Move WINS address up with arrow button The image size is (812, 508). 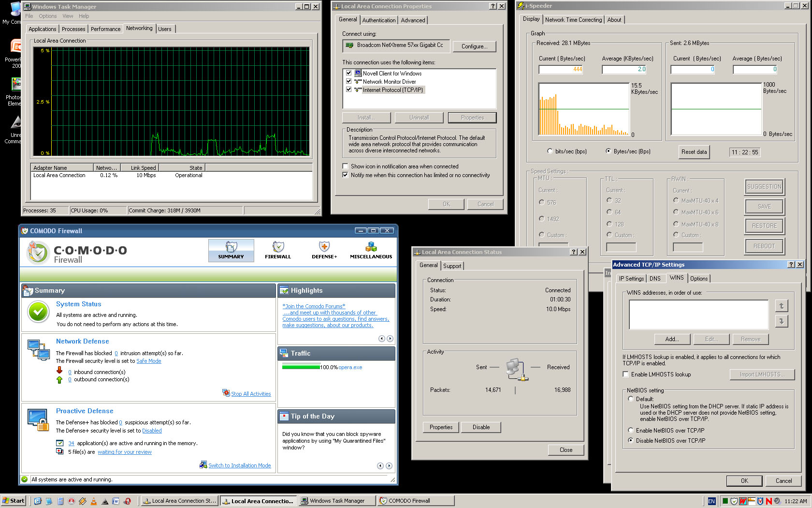[x=781, y=306]
